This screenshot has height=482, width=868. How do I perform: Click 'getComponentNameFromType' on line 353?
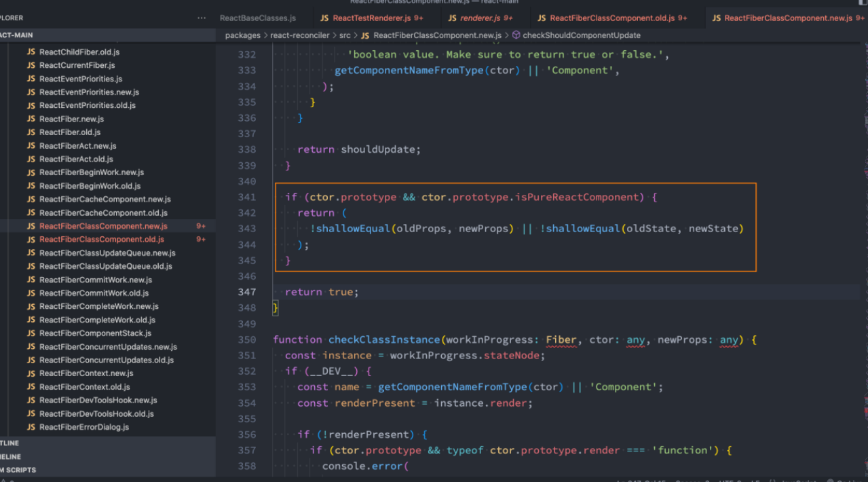453,387
